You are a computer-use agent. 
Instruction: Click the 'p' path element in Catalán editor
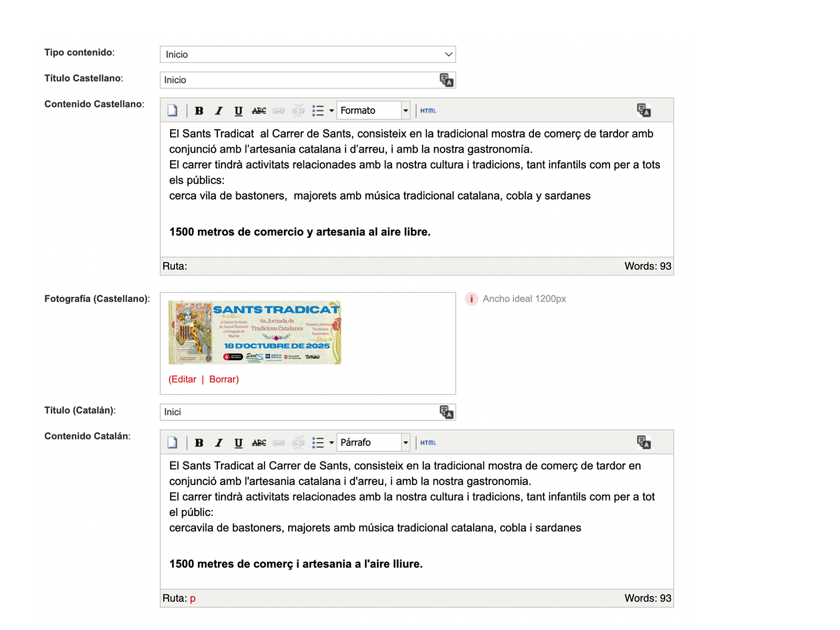pos(193,598)
